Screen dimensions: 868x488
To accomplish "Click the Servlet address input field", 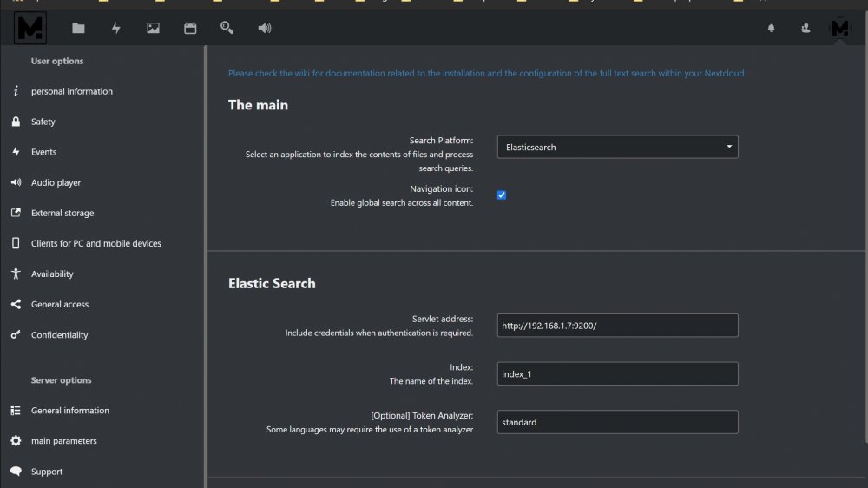I will [617, 325].
